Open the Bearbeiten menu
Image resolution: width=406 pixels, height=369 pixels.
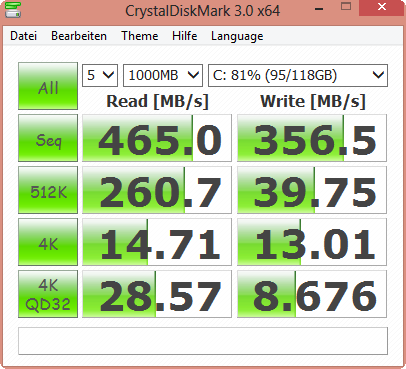point(79,36)
